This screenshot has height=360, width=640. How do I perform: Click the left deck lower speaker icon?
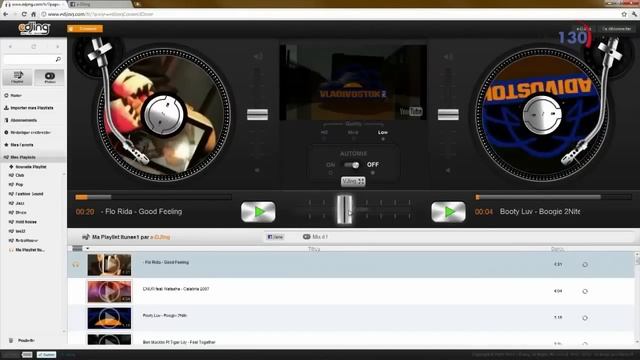click(x=257, y=170)
